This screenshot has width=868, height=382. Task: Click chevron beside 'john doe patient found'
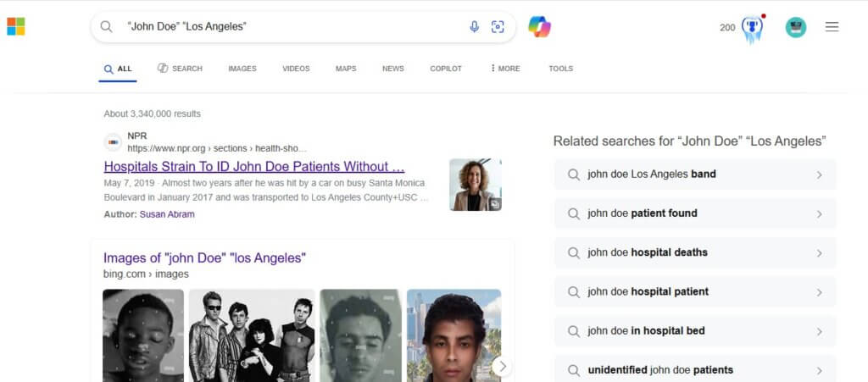[x=820, y=214]
